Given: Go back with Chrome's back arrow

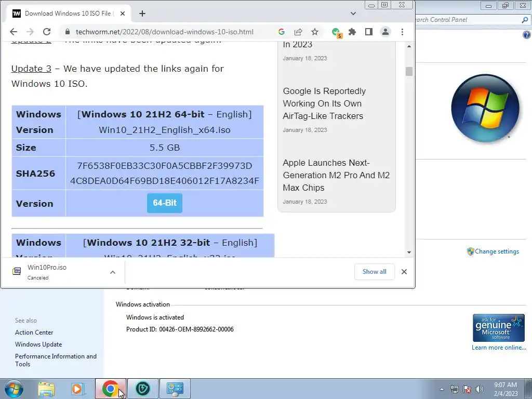Looking at the screenshot, I should [13, 32].
